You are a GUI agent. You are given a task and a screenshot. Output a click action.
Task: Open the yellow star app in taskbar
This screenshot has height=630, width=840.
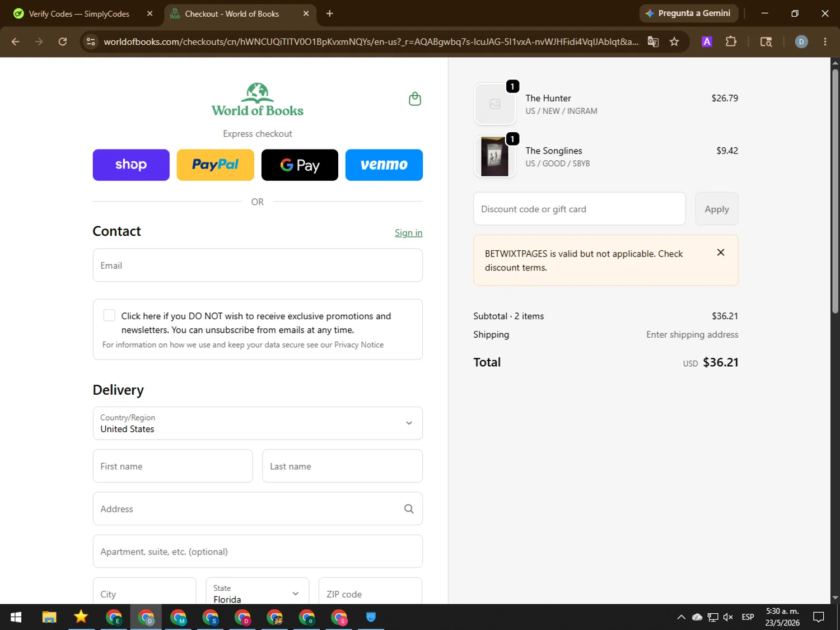tap(81, 617)
